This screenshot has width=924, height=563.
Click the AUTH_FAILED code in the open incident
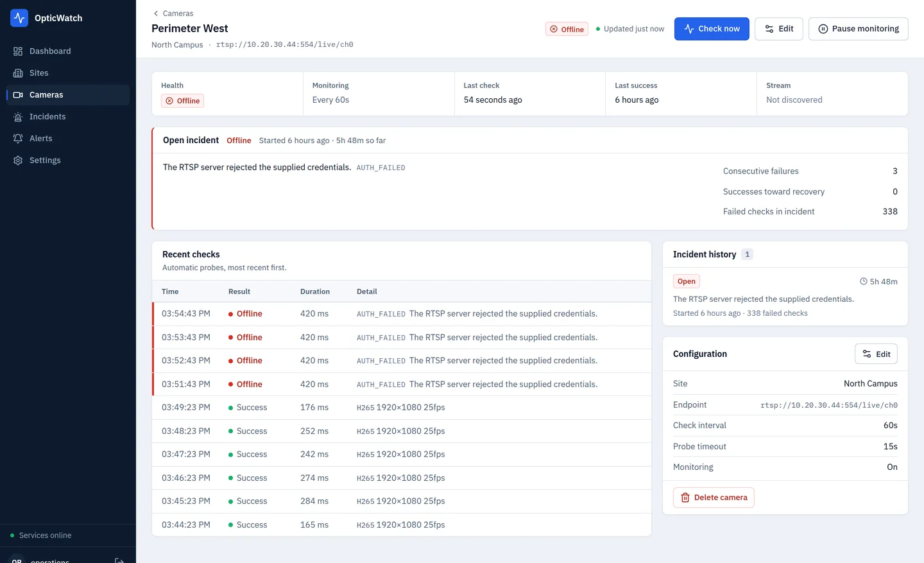click(381, 168)
